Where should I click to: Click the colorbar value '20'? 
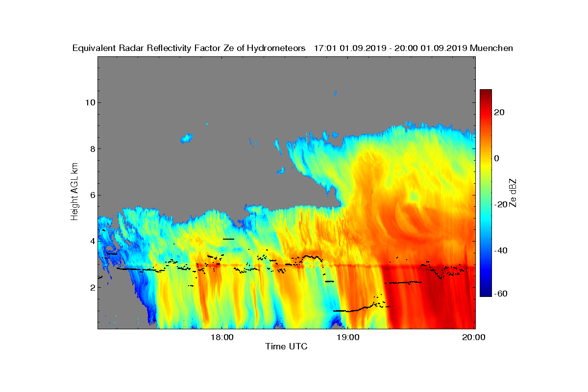pos(500,112)
